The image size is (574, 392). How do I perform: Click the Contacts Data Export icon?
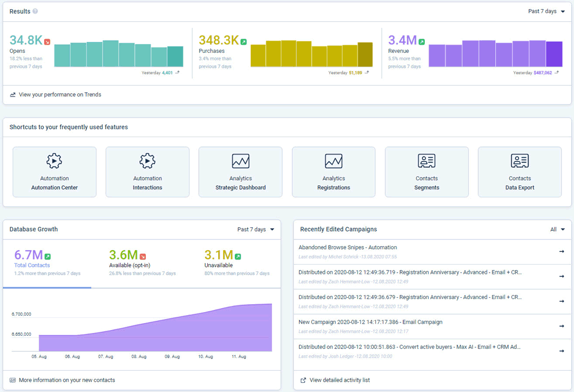point(519,161)
